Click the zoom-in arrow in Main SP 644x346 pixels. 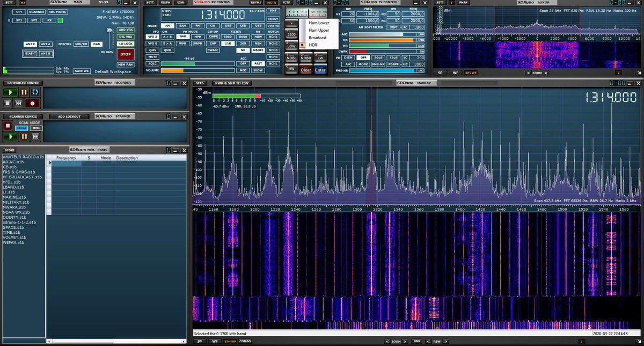[406, 341]
